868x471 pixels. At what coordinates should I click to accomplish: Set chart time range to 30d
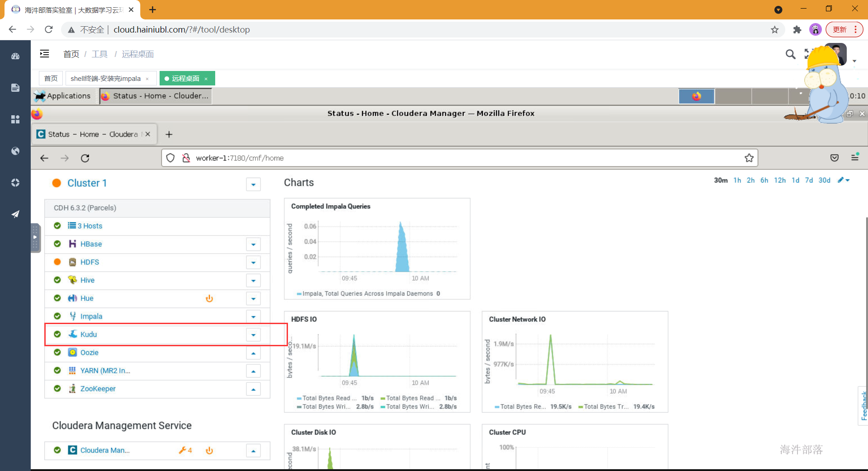pos(825,180)
